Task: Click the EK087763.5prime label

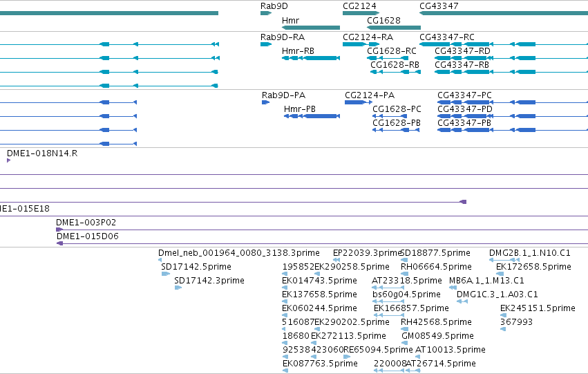Action: (x=320, y=364)
